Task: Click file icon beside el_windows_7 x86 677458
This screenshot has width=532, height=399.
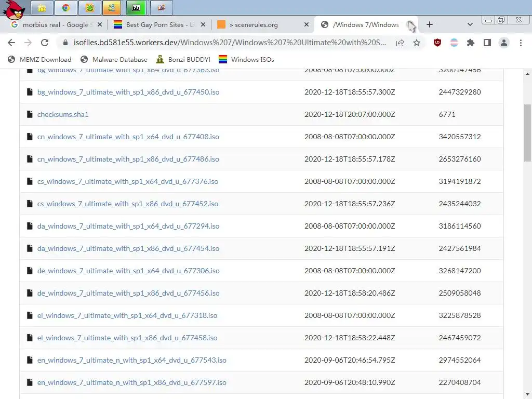Action: (30, 338)
